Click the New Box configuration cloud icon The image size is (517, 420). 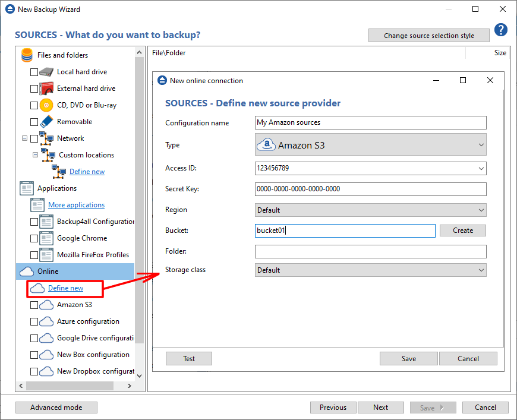click(x=46, y=355)
